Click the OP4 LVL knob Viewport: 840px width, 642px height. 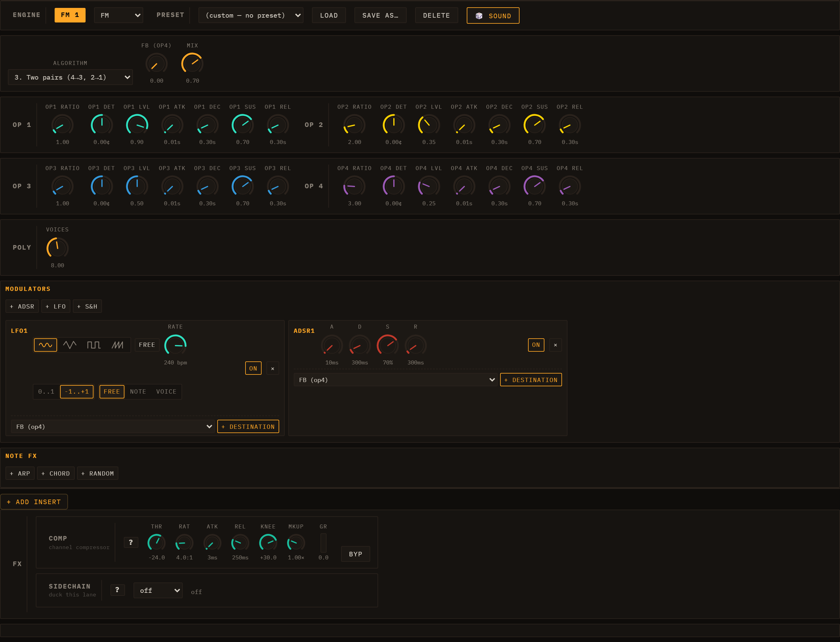tap(429, 186)
